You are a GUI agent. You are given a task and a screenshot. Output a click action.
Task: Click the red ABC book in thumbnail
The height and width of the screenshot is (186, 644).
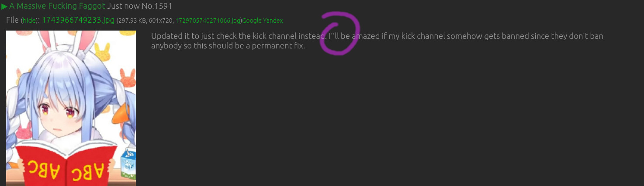[x=67, y=167]
